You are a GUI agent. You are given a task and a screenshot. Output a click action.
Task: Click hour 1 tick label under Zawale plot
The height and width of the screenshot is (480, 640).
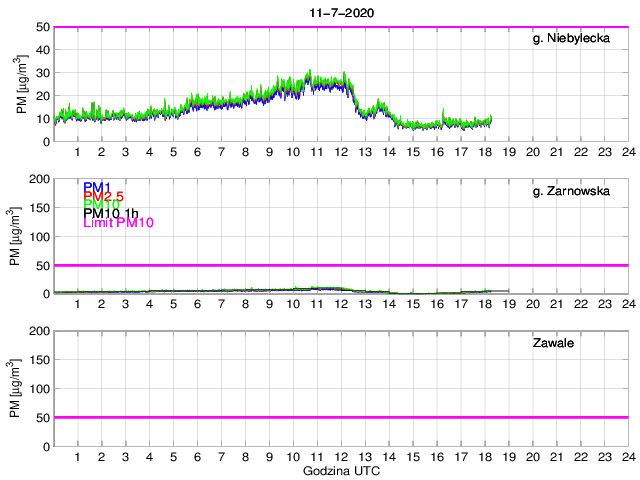78,457
